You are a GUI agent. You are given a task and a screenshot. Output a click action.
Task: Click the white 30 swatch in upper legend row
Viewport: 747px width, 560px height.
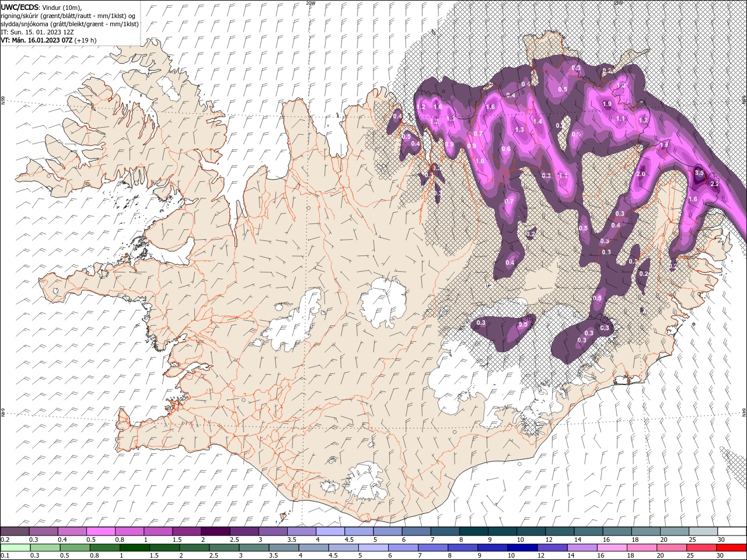point(732,531)
